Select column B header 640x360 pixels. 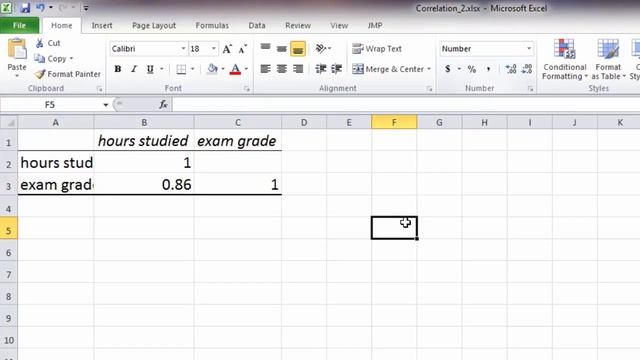click(144, 122)
